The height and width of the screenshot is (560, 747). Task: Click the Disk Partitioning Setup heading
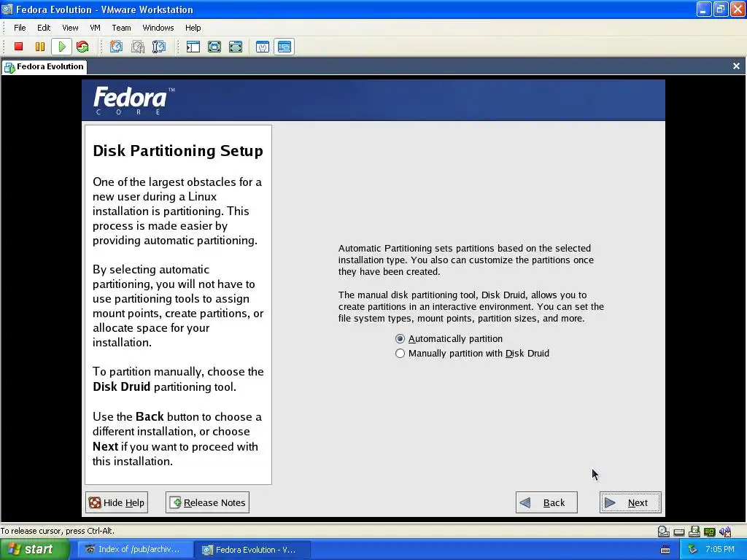[x=178, y=151]
